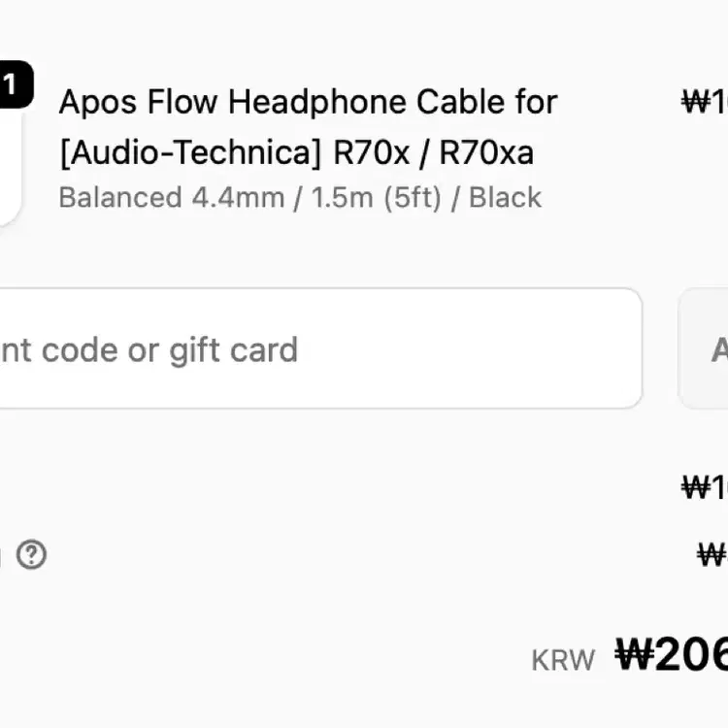This screenshot has width=728, height=728.
Task: Click the Apos Flow Headphone Cable title
Action: 308,101
